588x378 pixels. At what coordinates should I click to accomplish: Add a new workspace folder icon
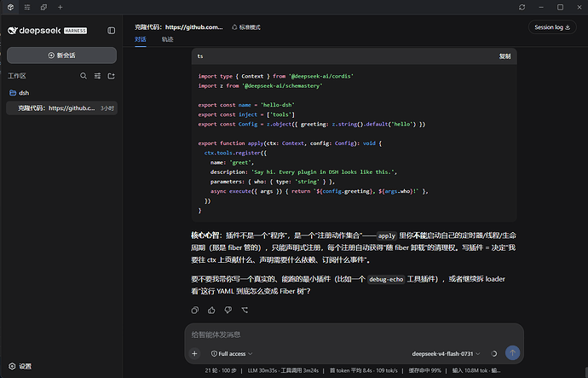click(111, 76)
